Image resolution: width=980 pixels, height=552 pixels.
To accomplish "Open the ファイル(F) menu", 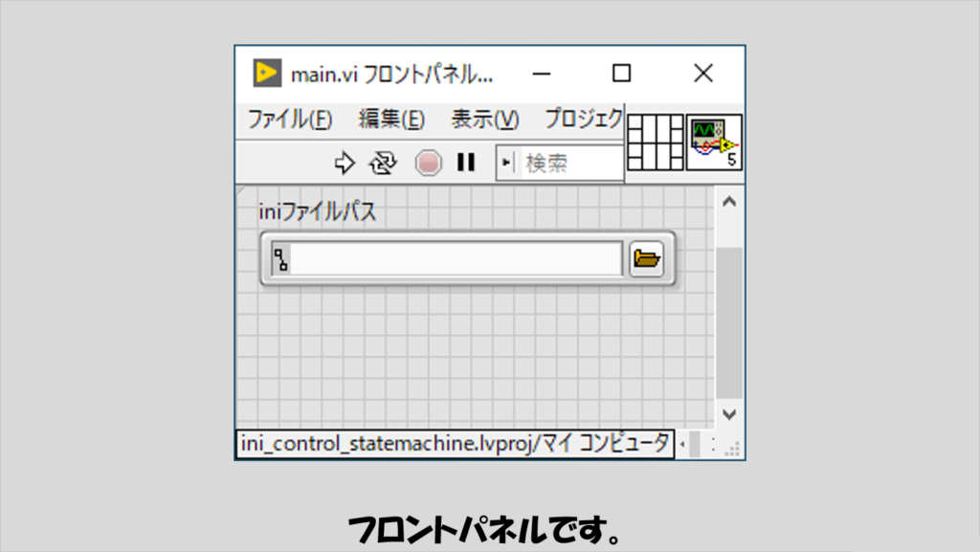I will (x=290, y=120).
